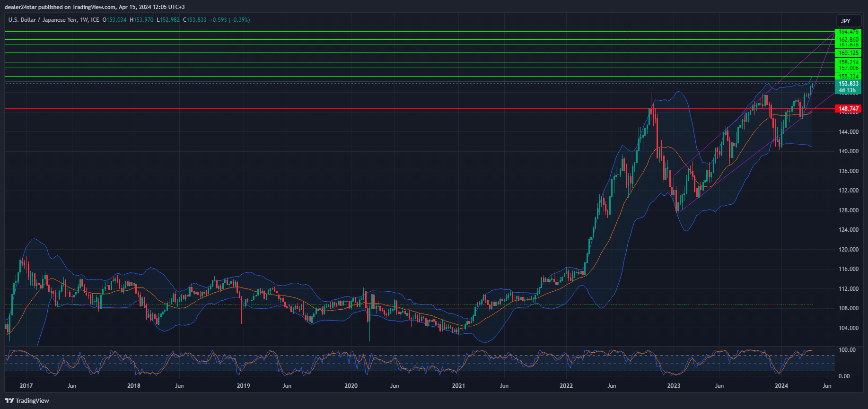Click the dealer24star publication header text
The width and height of the screenshot is (868, 409).
tap(95, 7)
